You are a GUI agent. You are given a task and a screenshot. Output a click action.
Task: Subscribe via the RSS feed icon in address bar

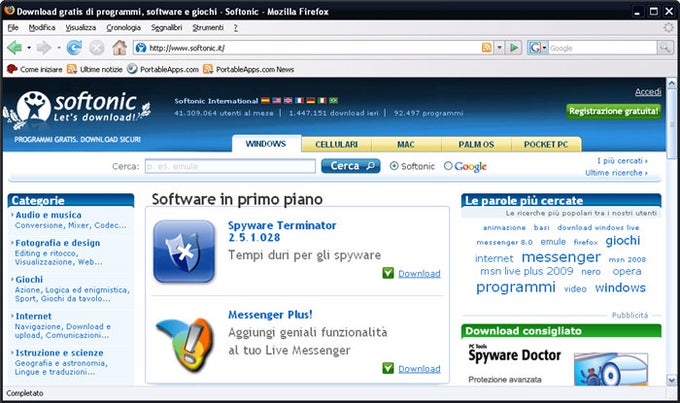click(x=487, y=48)
